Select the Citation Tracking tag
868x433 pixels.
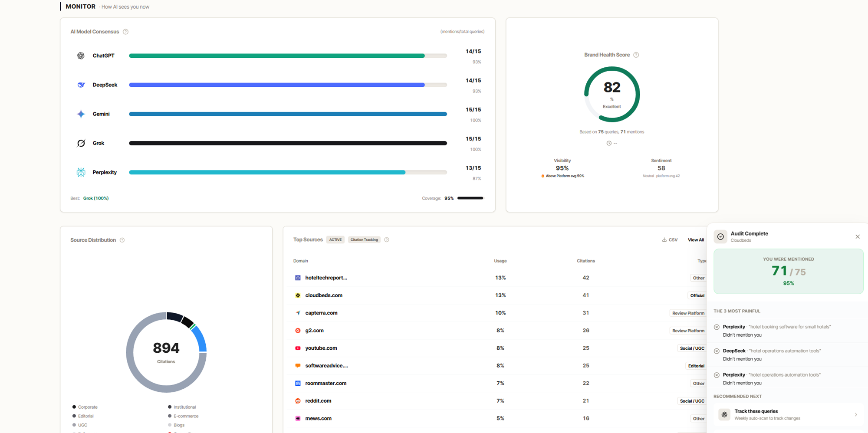(364, 239)
